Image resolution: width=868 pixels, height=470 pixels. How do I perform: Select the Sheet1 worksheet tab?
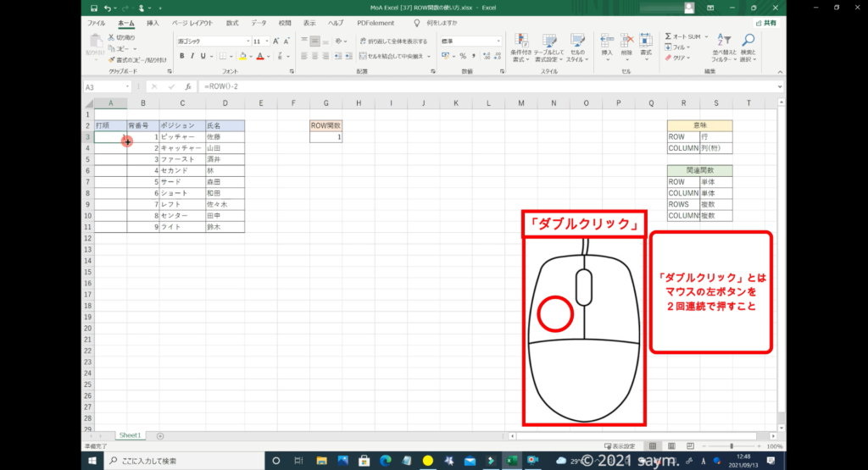pos(130,435)
